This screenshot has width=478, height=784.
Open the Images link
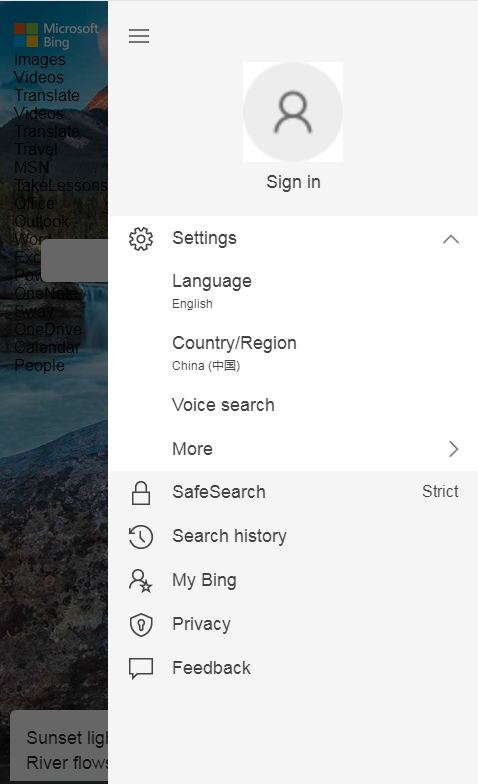40,60
